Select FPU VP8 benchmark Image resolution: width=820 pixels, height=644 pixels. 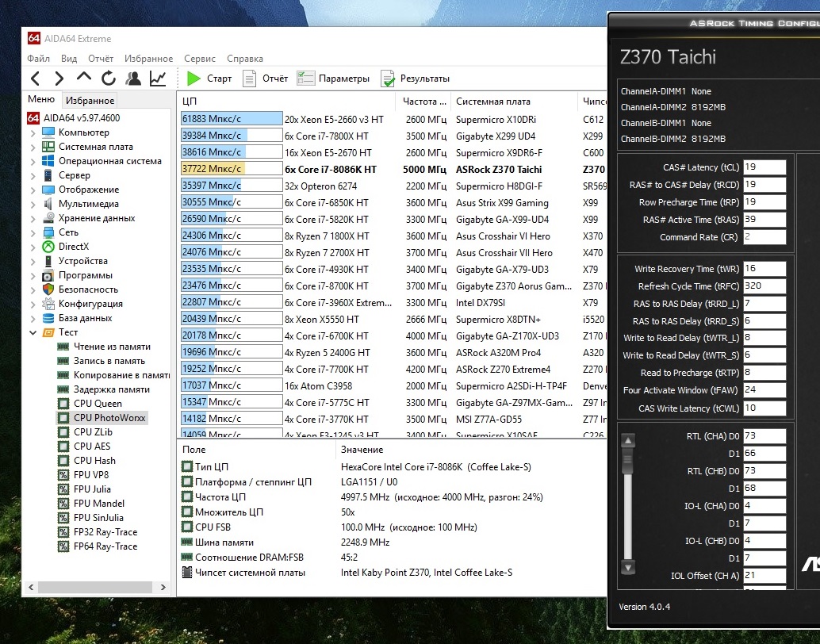point(91,475)
